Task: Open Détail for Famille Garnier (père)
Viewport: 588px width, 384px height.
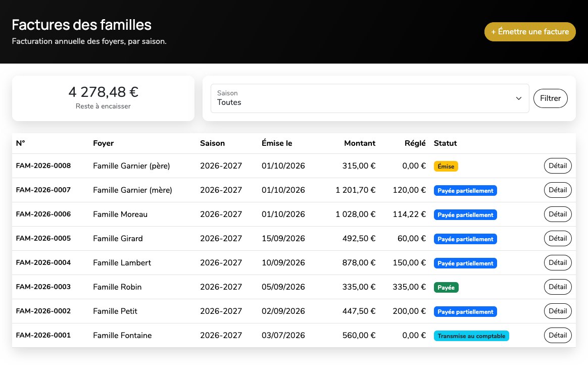Action: [x=558, y=166]
